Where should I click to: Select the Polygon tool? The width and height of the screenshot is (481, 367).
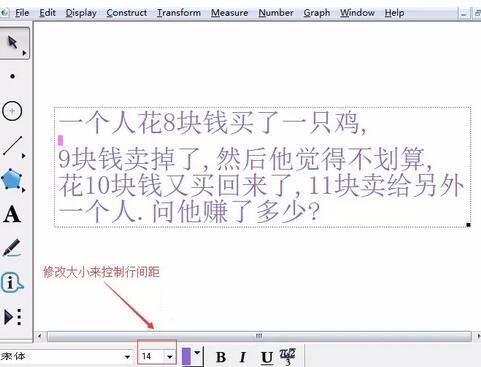click(x=12, y=179)
